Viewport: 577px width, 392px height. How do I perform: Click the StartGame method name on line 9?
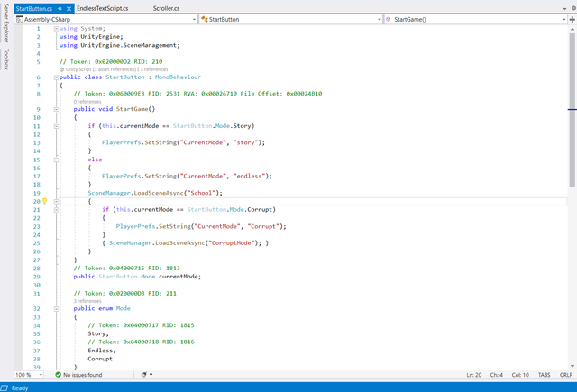132,109
